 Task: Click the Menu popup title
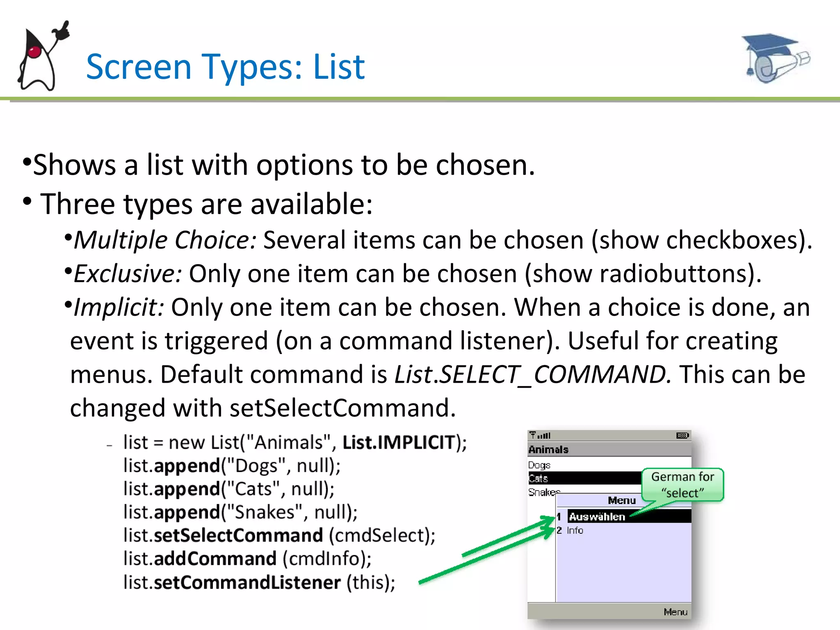coord(622,500)
